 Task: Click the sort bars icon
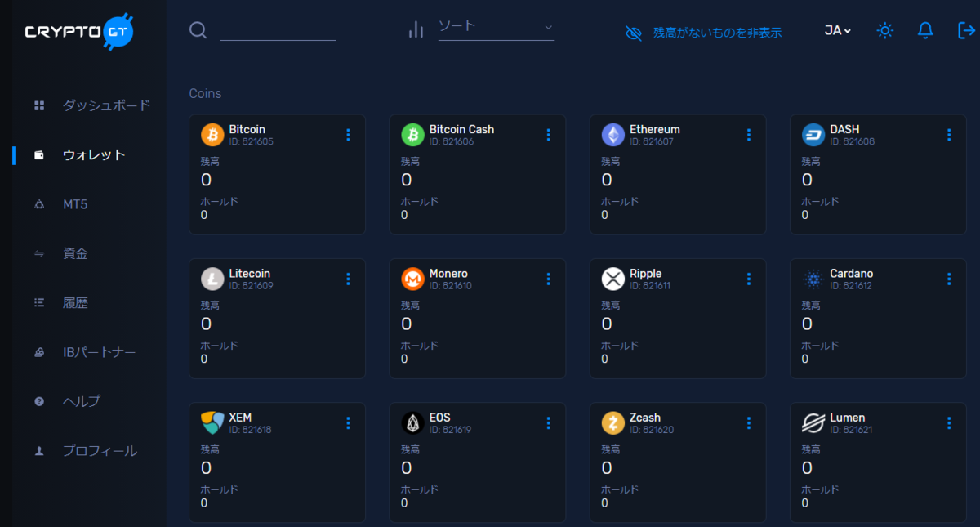point(416,30)
